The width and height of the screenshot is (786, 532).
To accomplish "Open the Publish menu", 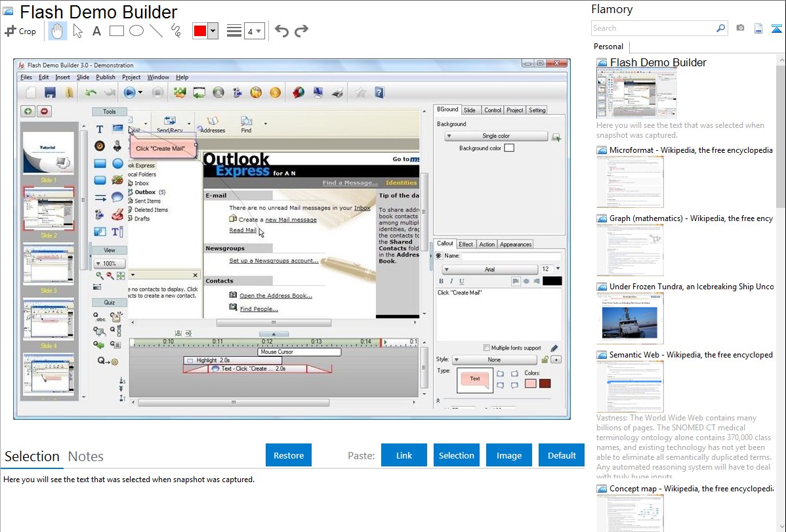I will (x=105, y=77).
